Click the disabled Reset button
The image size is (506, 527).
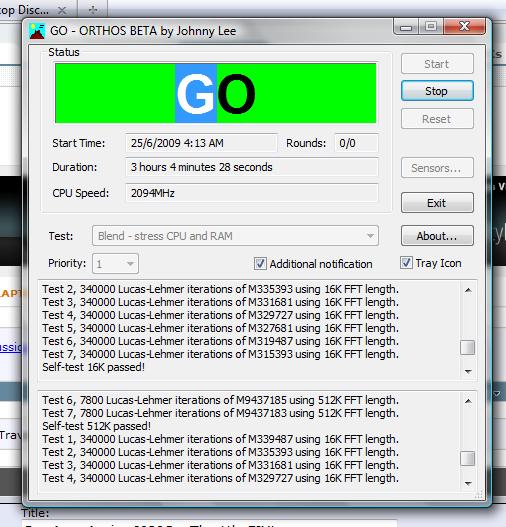437,119
